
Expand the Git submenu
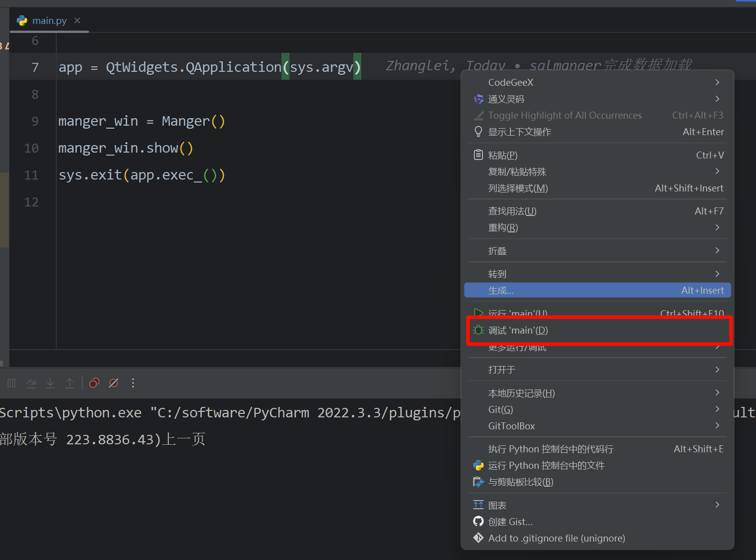(x=500, y=409)
